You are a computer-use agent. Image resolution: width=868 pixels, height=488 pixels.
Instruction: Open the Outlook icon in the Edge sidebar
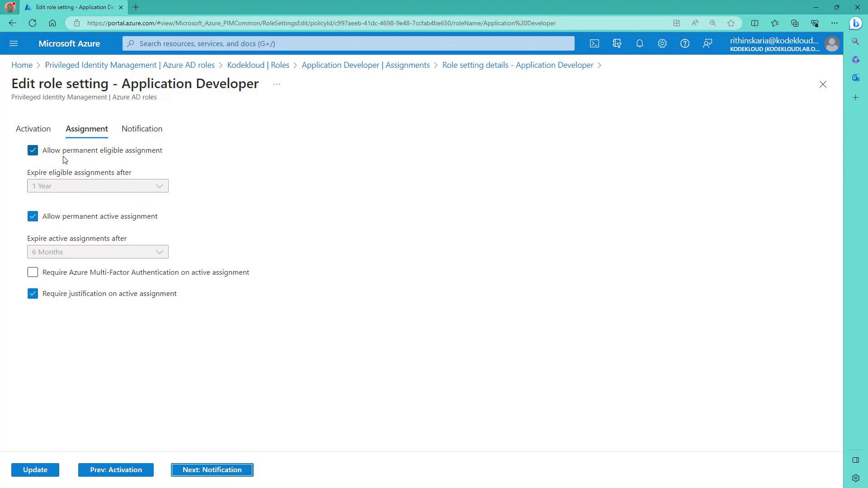tap(855, 78)
